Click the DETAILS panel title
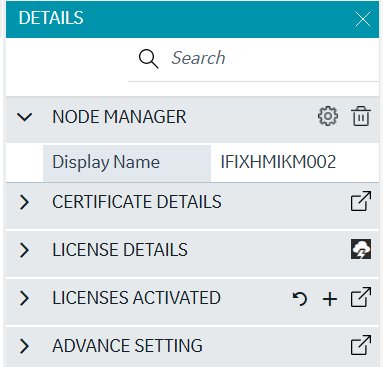This screenshot has width=383, height=367. [x=51, y=18]
